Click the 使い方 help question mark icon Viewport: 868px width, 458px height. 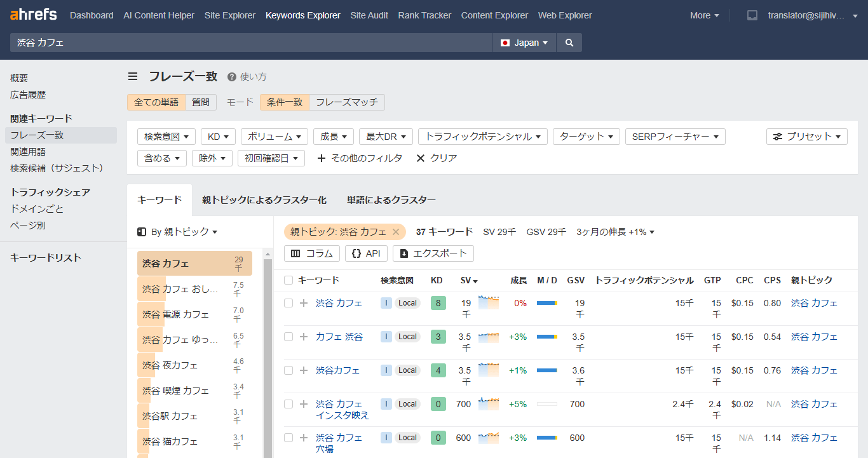(232, 76)
